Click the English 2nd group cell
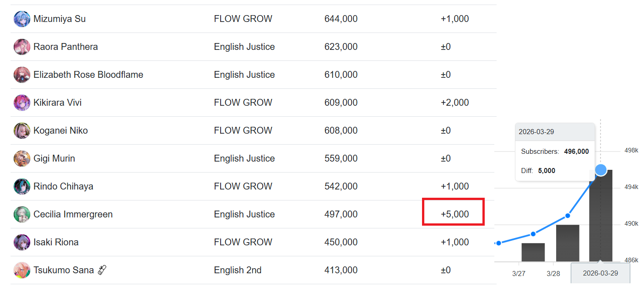This screenshot has height=287, width=644. point(238,271)
